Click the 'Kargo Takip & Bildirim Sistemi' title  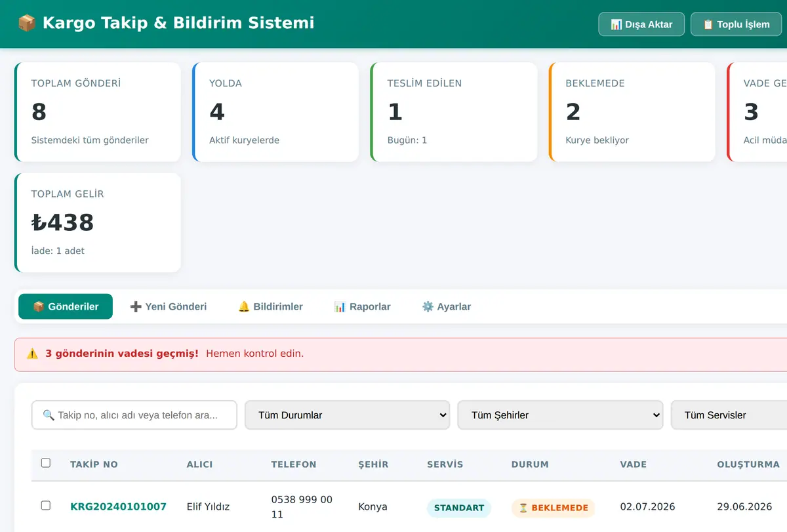pos(178,23)
